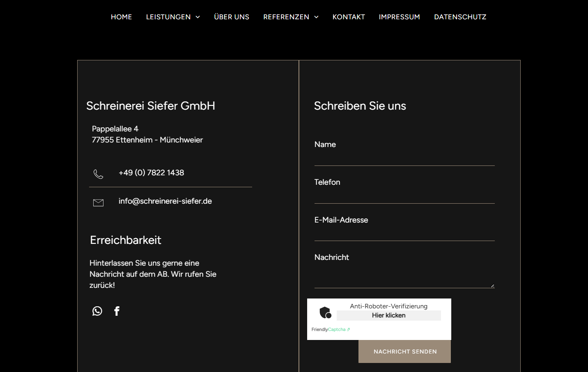Navigate to the Kontakt page
This screenshot has width=588, height=372.
(x=349, y=17)
